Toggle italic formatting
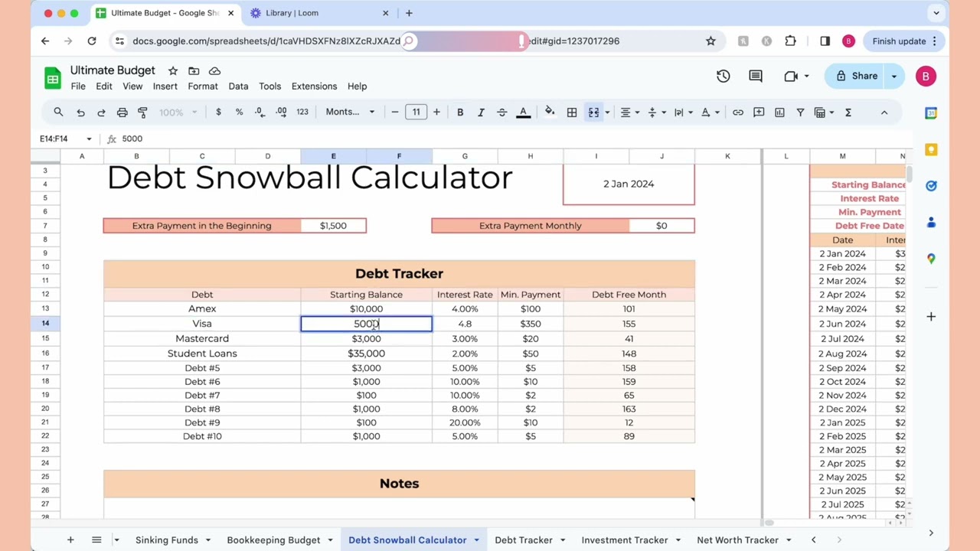 click(x=481, y=112)
